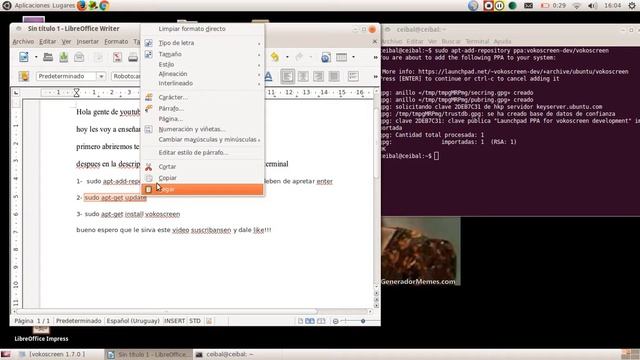Screen dimensions: 640x360
Task: Open the New document dropdown arrow
Action: pos(36,57)
